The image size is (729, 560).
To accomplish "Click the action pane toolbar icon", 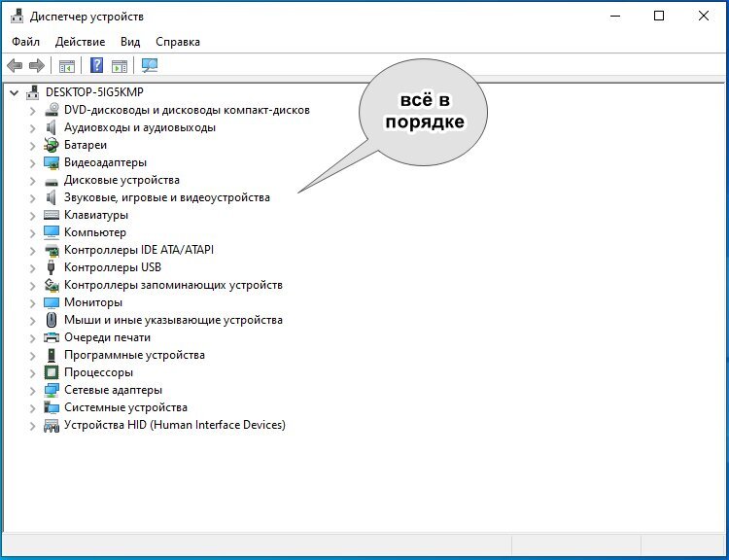I will click(120, 66).
